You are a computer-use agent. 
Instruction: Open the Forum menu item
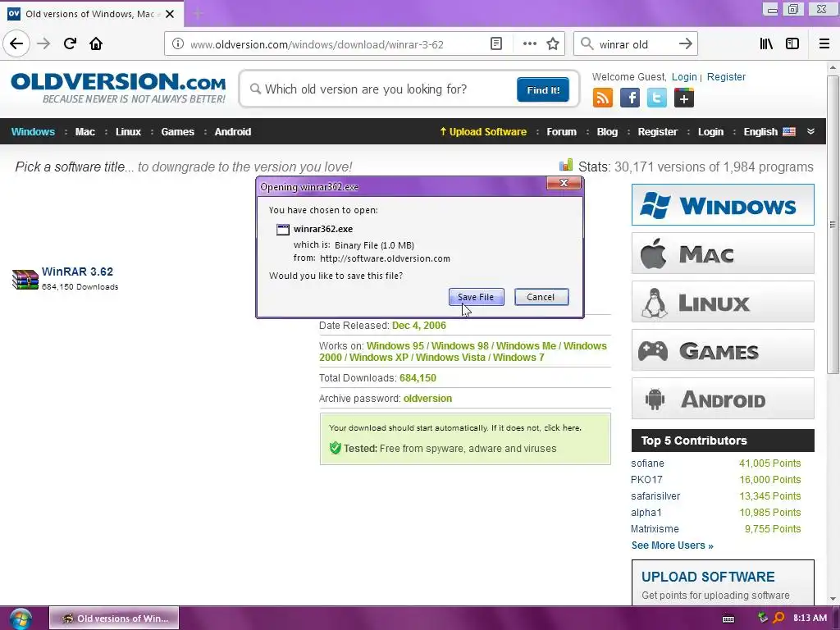[x=561, y=132]
